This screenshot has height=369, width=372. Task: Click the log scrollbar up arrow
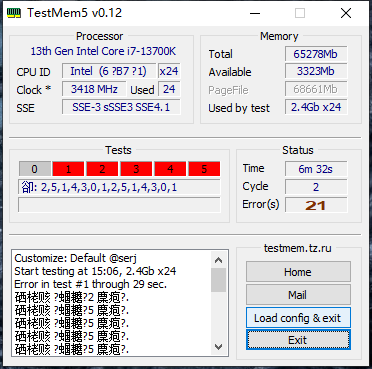coord(219,260)
